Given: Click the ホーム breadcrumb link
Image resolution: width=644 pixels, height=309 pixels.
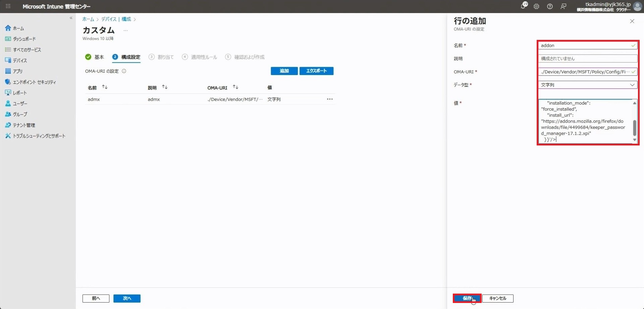Looking at the screenshot, I should (x=88, y=19).
